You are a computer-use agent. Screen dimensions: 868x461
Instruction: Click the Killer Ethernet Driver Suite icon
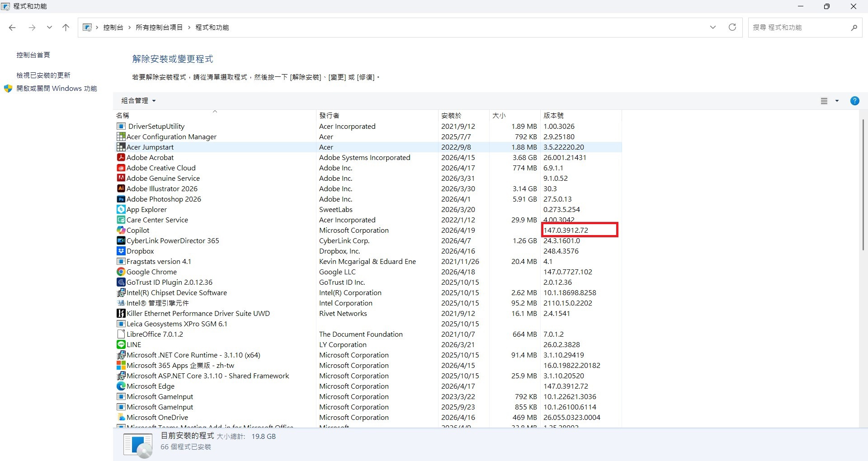pyautogui.click(x=121, y=313)
